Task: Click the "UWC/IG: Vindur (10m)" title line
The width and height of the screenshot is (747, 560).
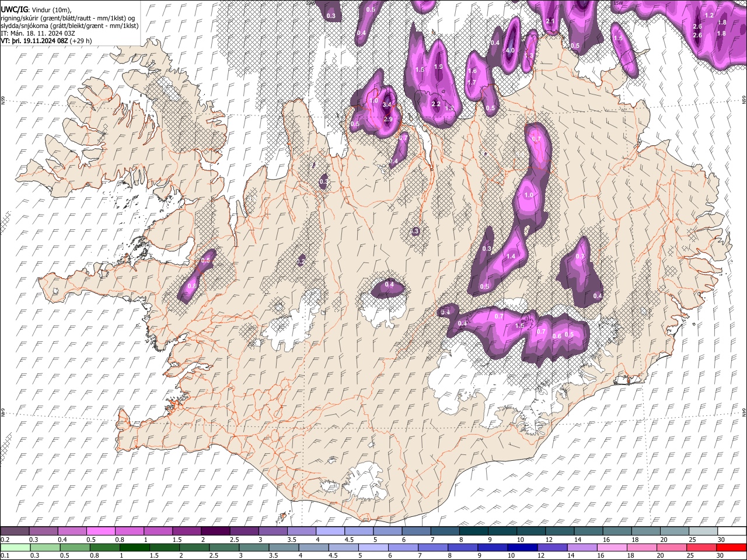Action: tap(36, 9)
